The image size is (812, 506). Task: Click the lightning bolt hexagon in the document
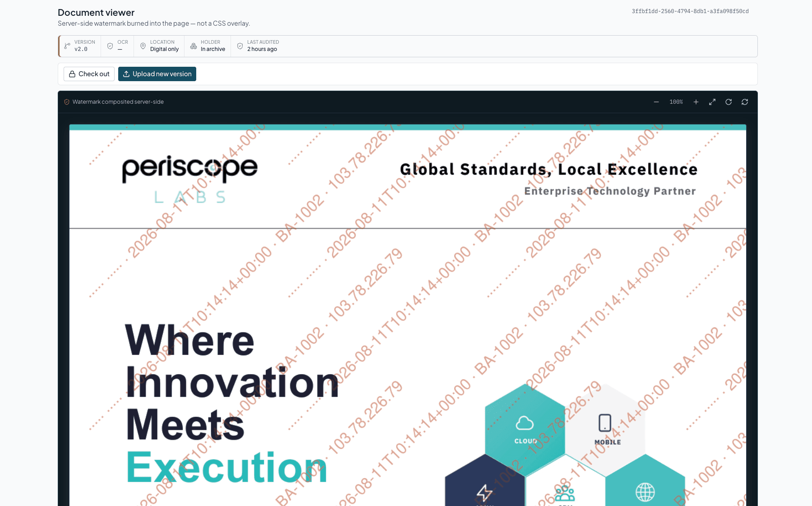(x=485, y=480)
